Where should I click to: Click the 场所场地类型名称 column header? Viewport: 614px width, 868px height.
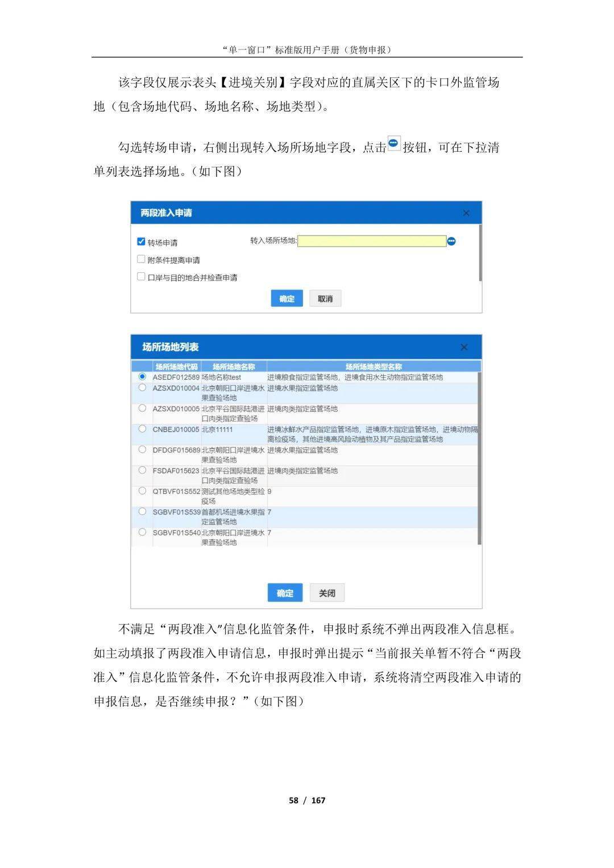(374, 367)
